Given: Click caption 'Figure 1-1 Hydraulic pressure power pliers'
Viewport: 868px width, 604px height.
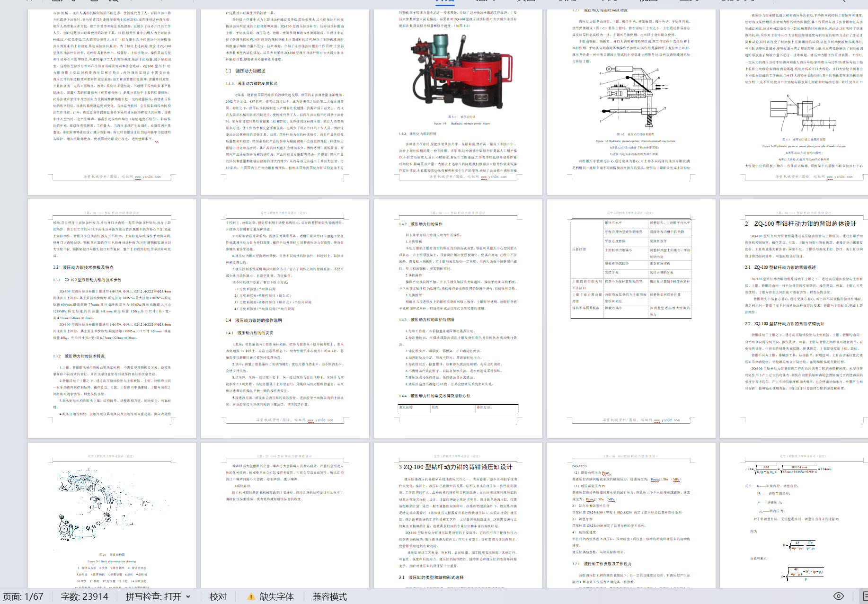Looking at the screenshot, I should pos(461,124).
